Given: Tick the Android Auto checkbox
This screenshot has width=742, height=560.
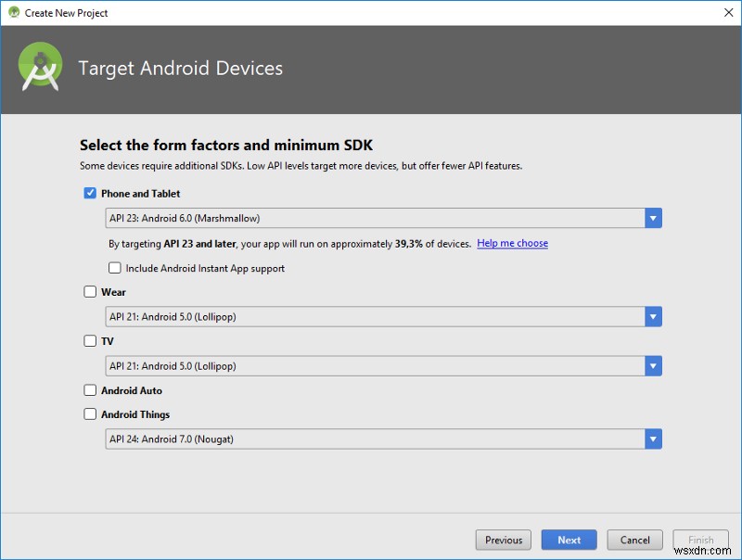Looking at the screenshot, I should pos(90,390).
